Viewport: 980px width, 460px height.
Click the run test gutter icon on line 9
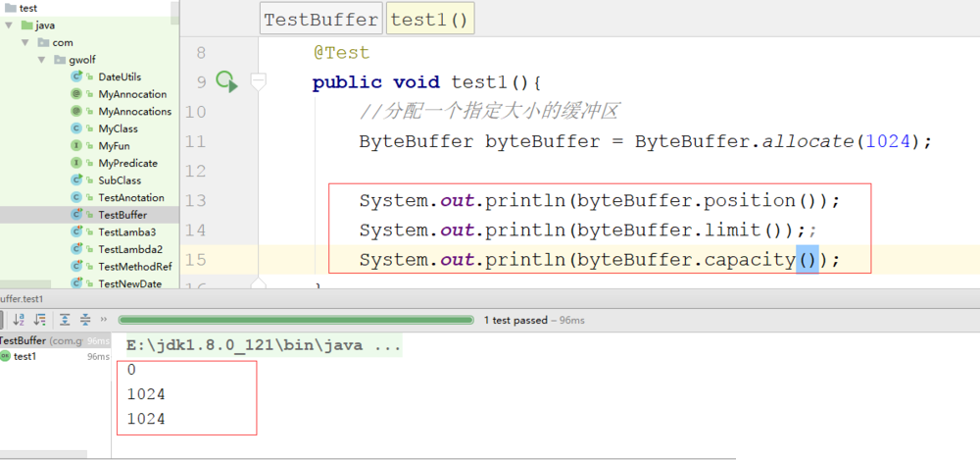(226, 82)
